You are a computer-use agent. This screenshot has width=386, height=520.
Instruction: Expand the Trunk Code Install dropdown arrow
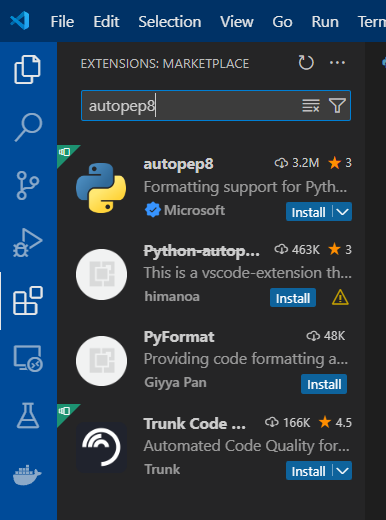pyautogui.click(x=342, y=471)
